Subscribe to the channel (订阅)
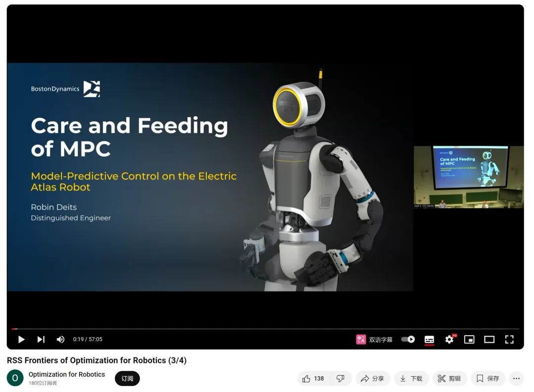This screenshot has width=534, height=392. pos(128,378)
